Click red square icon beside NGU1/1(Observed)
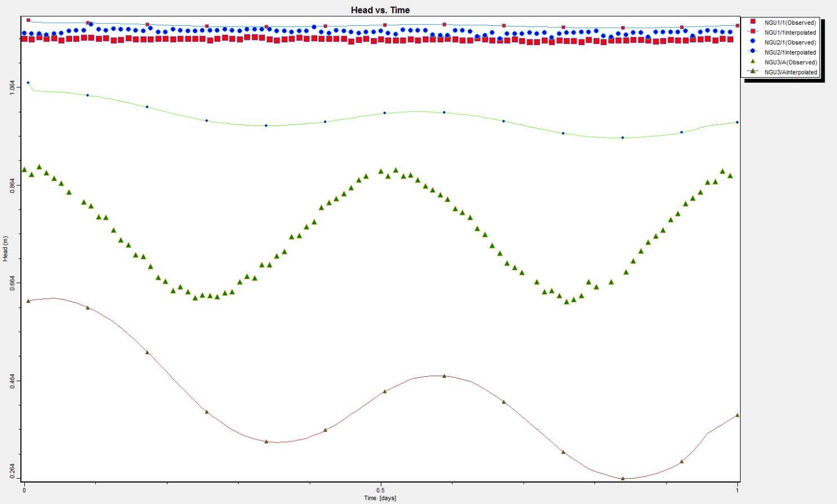Viewport: 837px width, 504px height. (752, 21)
